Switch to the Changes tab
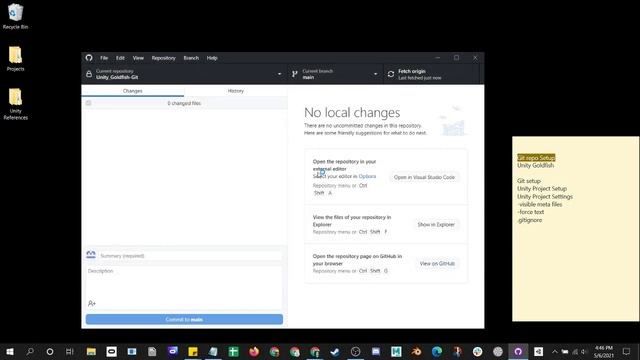640x360 pixels. (x=133, y=91)
